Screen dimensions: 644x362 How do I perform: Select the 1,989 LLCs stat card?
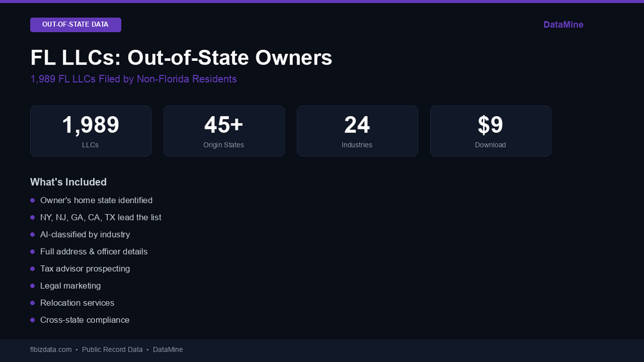91,131
